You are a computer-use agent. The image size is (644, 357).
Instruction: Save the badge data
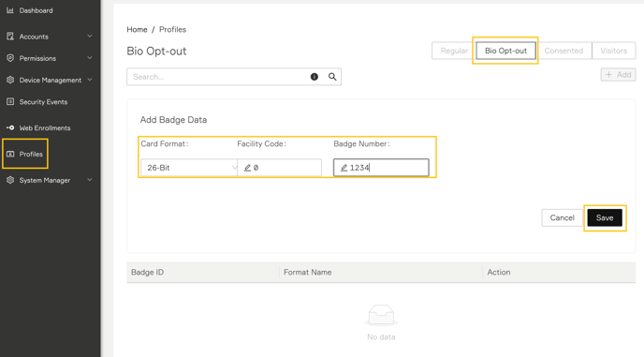(605, 218)
